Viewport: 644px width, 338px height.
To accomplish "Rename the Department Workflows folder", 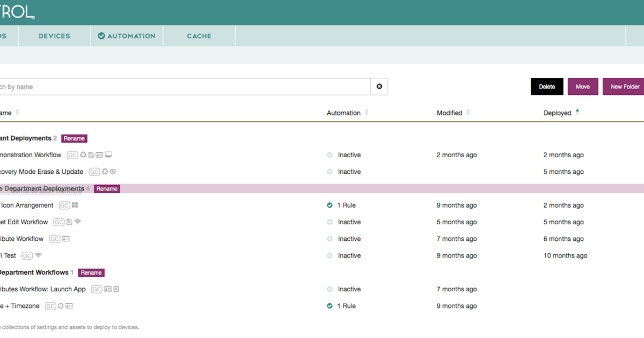I will (91, 273).
